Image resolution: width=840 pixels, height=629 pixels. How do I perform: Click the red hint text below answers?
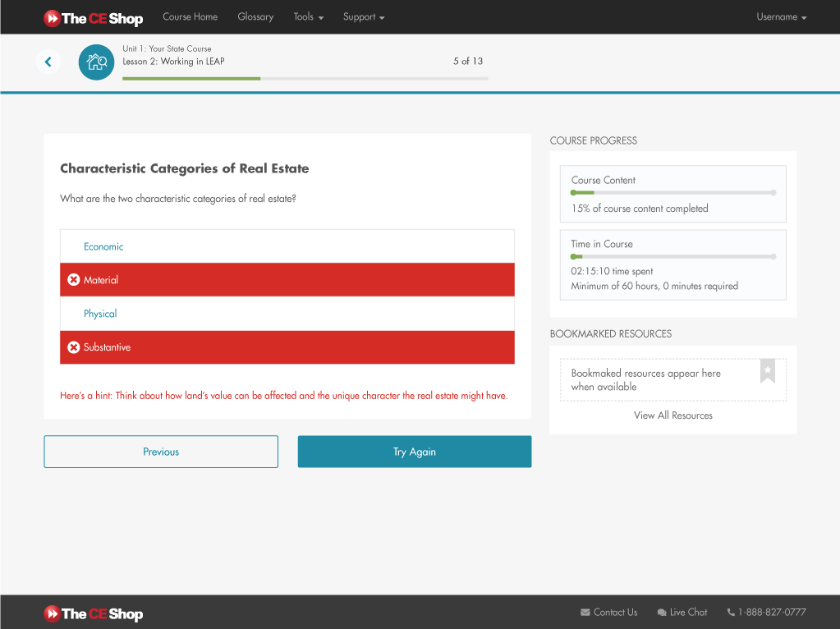click(x=283, y=396)
